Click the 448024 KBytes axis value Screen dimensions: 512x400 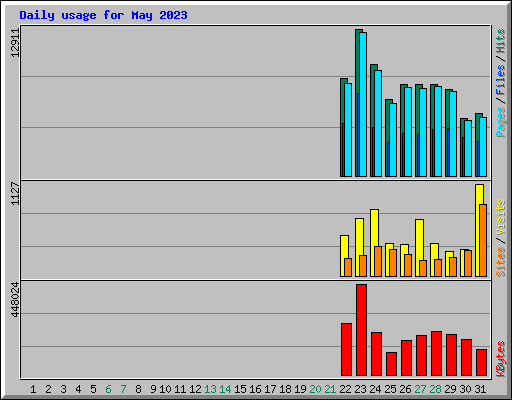point(15,300)
